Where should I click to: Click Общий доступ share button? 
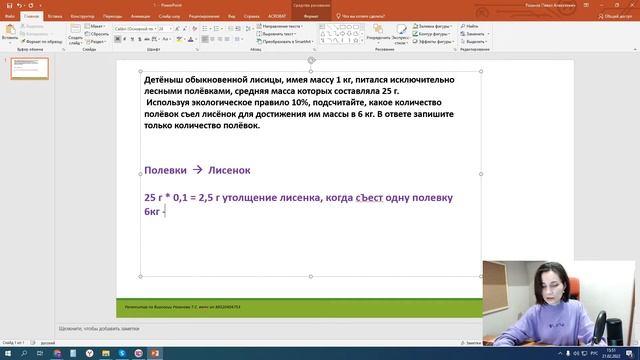(x=615, y=16)
